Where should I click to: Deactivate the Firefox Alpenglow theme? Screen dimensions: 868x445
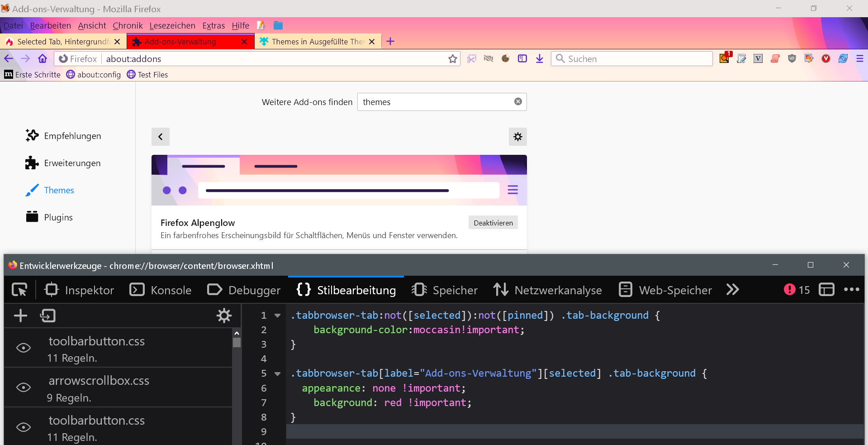point(493,223)
